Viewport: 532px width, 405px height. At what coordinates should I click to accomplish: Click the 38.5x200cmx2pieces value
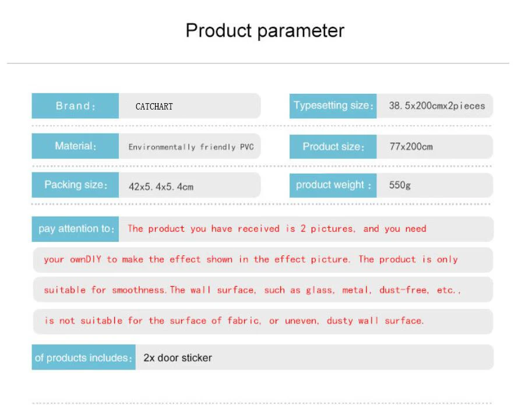tap(437, 105)
